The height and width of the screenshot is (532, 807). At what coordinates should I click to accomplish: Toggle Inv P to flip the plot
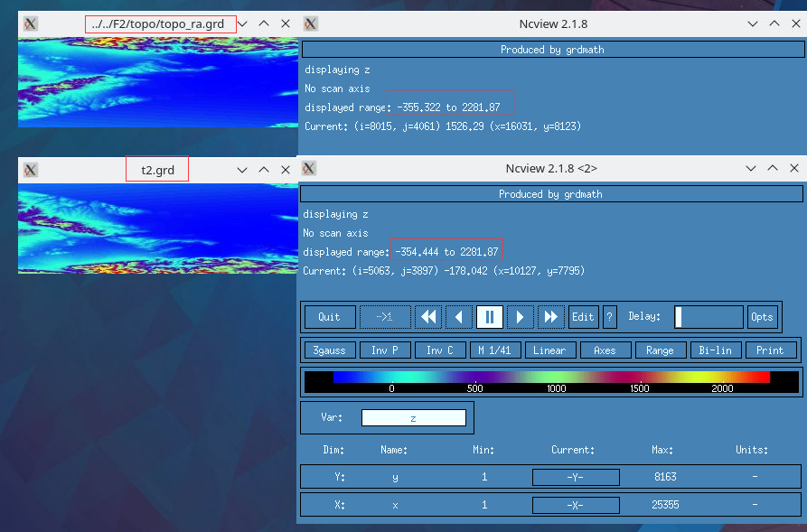coord(385,350)
